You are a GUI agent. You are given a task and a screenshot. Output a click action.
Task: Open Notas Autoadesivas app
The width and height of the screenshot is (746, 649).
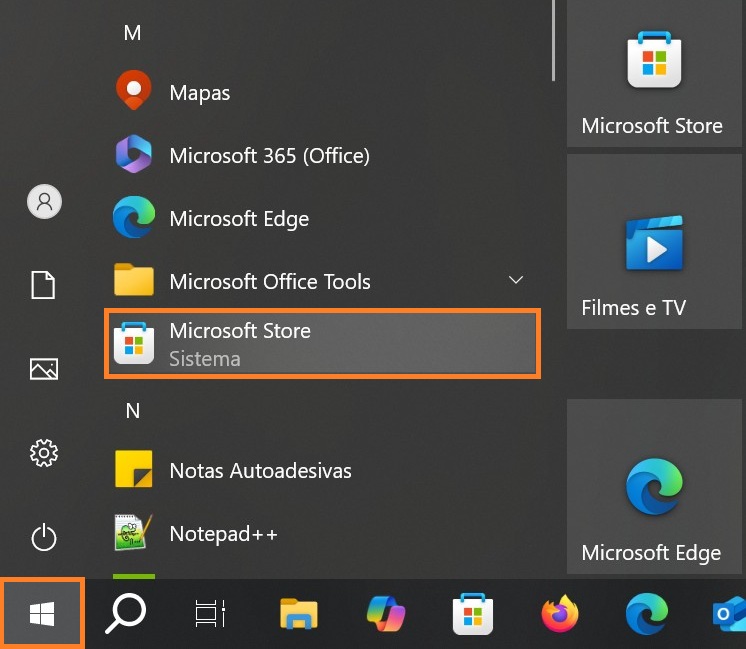(x=322, y=470)
